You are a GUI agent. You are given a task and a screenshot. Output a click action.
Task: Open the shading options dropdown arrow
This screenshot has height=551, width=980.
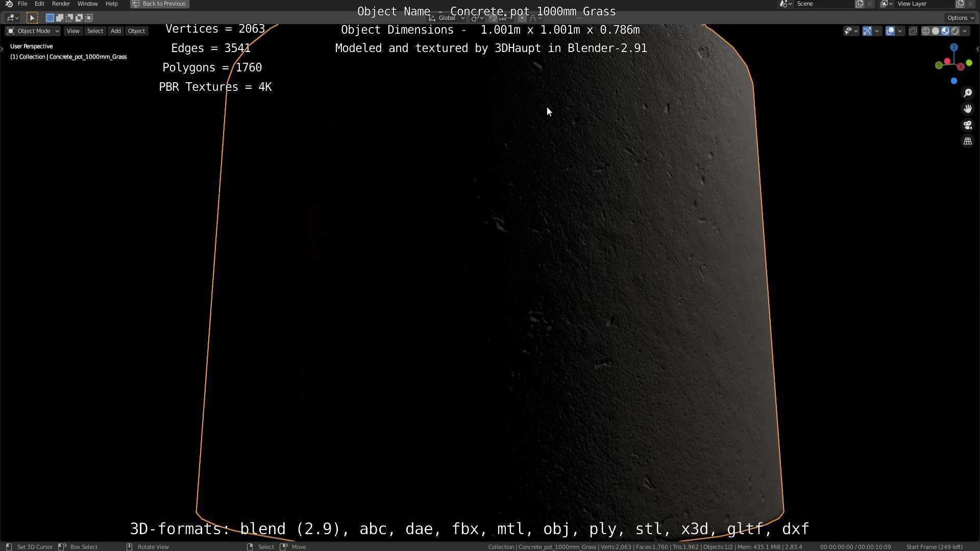[x=965, y=31]
